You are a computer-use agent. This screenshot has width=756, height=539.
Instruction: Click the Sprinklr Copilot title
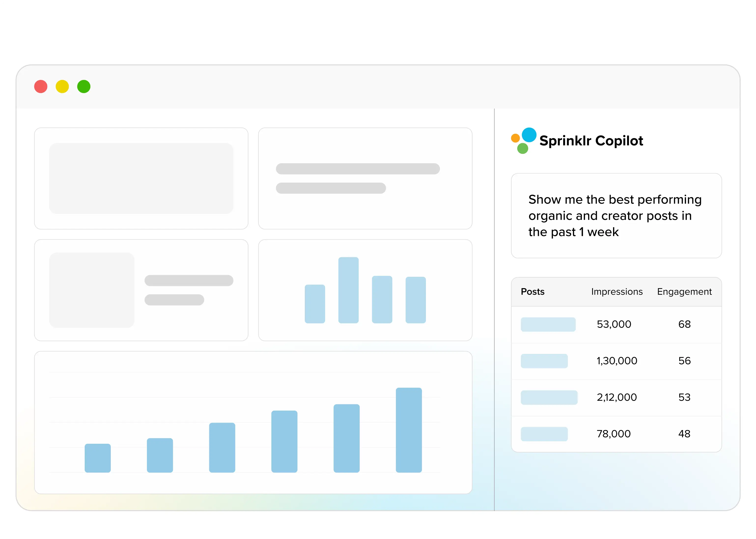pos(591,141)
